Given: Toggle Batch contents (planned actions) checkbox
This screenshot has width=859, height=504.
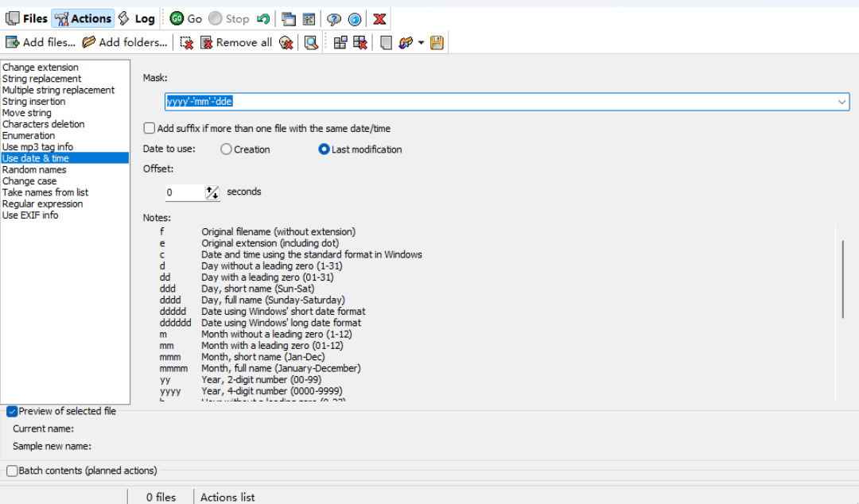Looking at the screenshot, I should [x=12, y=471].
